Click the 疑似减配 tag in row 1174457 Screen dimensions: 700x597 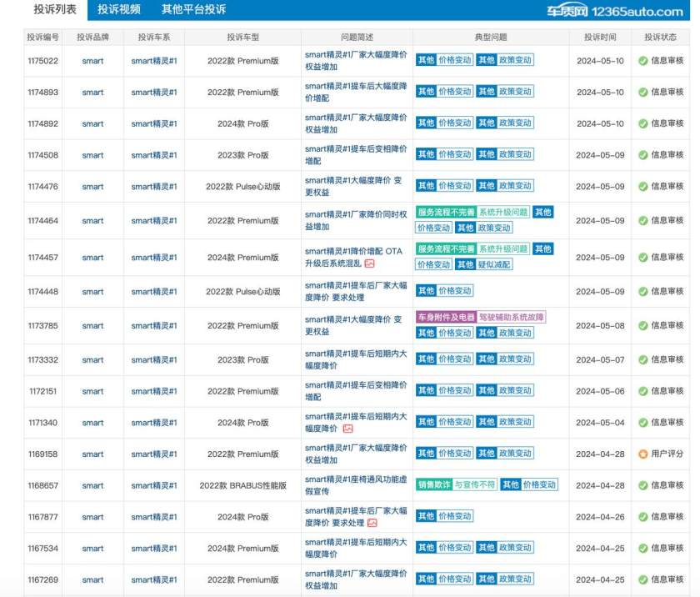tap(493, 264)
